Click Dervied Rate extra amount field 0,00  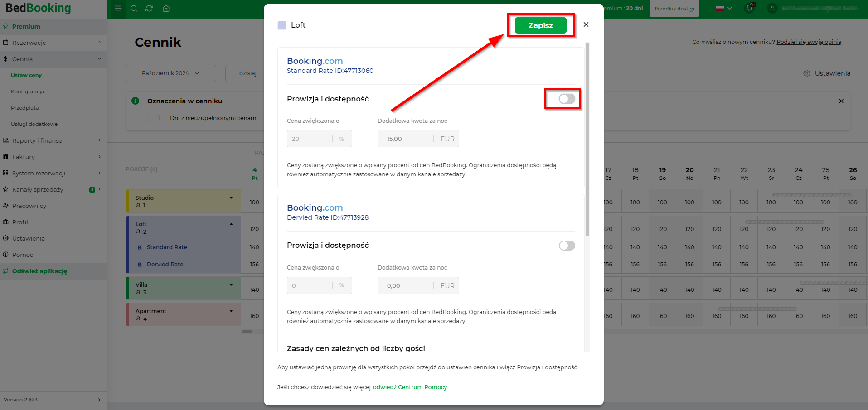(x=418, y=285)
